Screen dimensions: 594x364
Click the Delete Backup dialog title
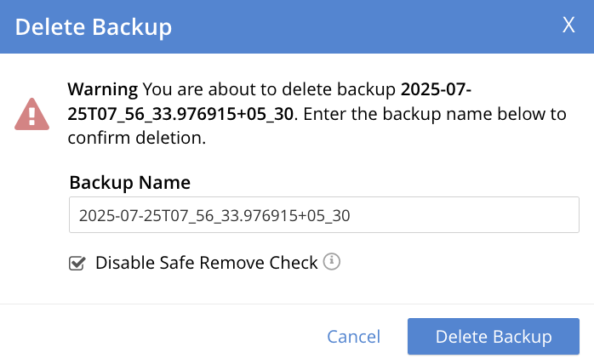click(x=94, y=27)
